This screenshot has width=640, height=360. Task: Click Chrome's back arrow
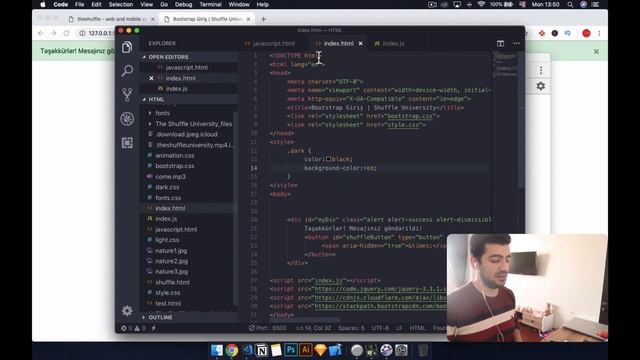coord(41,33)
